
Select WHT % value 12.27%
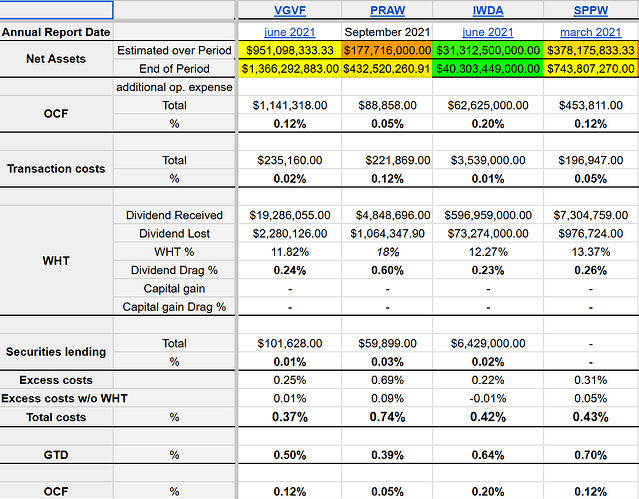point(488,252)
